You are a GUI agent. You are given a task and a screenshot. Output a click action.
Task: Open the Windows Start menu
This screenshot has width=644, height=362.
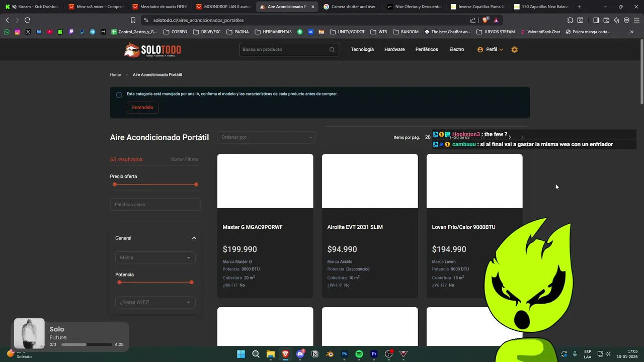point(241,354)
